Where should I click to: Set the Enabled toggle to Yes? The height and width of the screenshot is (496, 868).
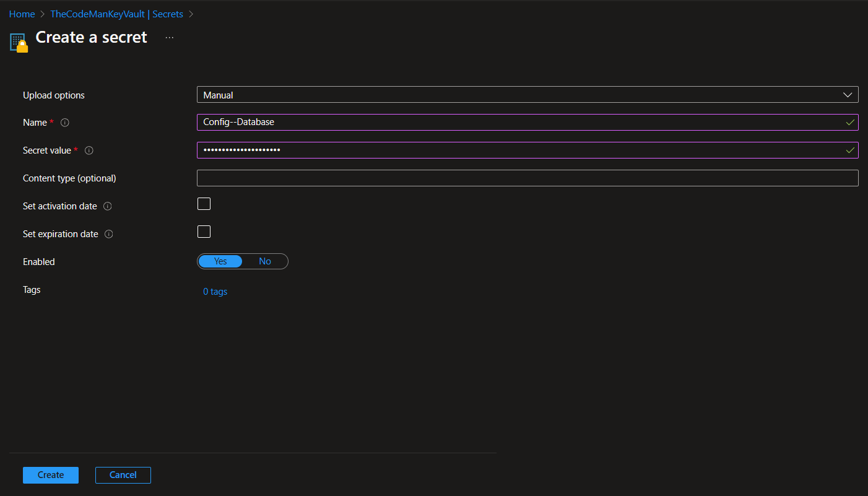220,261
